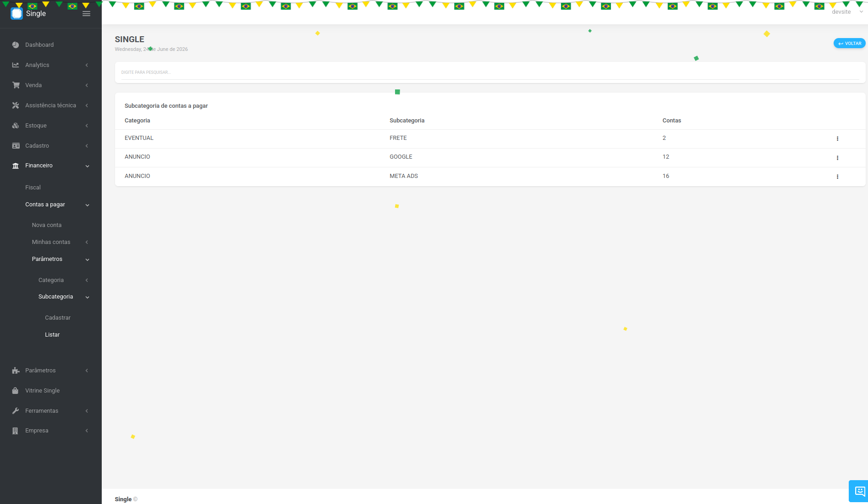Click the SINGLE page heading

coord(130,39)
